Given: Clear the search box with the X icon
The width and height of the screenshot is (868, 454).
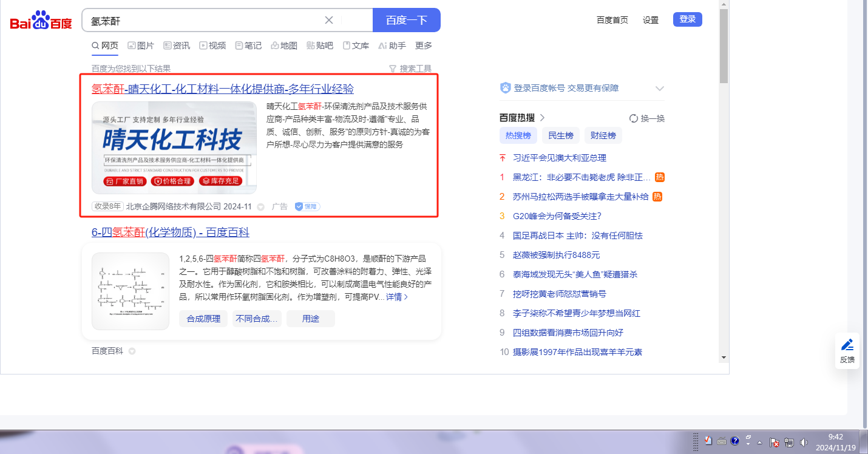Looking at the screenshot, I should 329,20.
